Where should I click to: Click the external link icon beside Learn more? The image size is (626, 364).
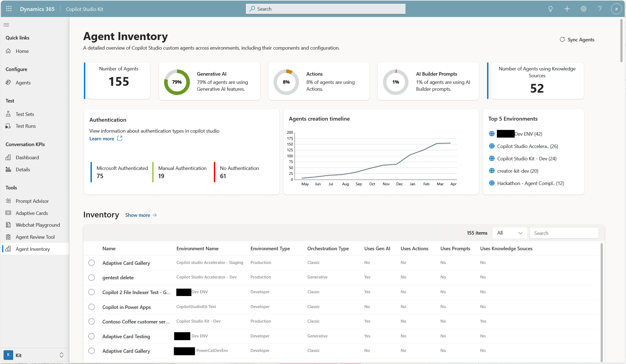[x=120, y=138]
